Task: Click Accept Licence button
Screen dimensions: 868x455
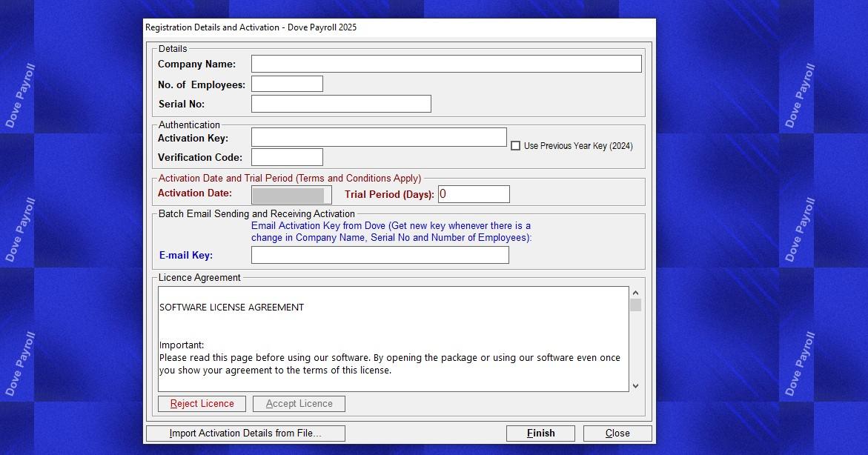Action: 299,404
